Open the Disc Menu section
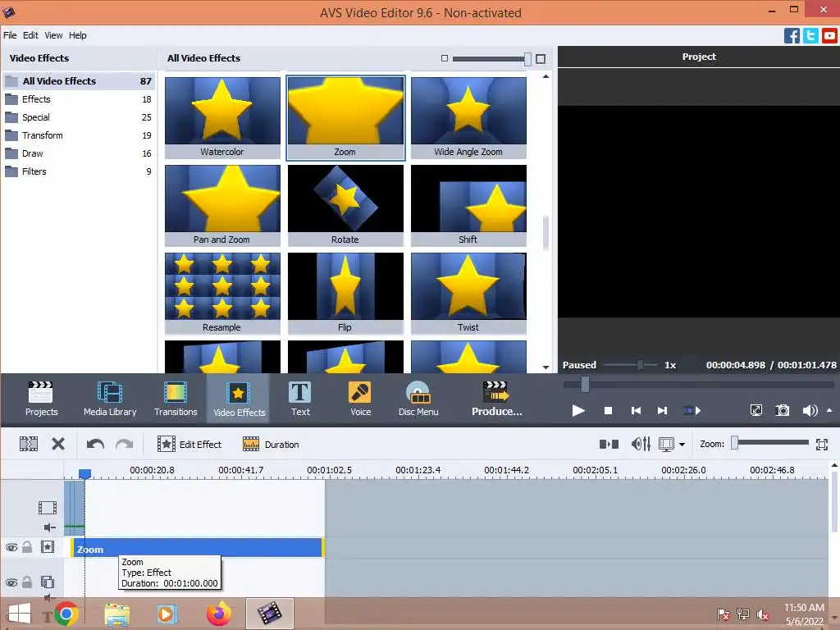Image resolution: width=840 pixels, height=630 pixels. [x=418, y=399]
